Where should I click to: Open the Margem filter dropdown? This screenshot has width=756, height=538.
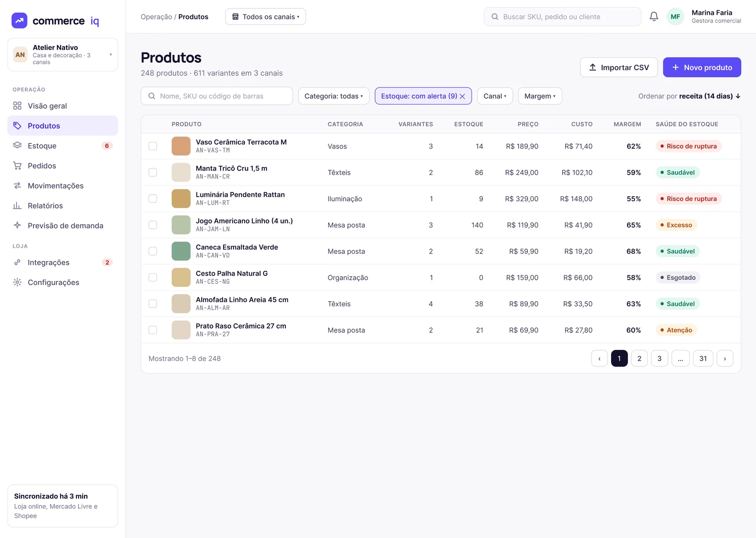(x=540, y=96)
